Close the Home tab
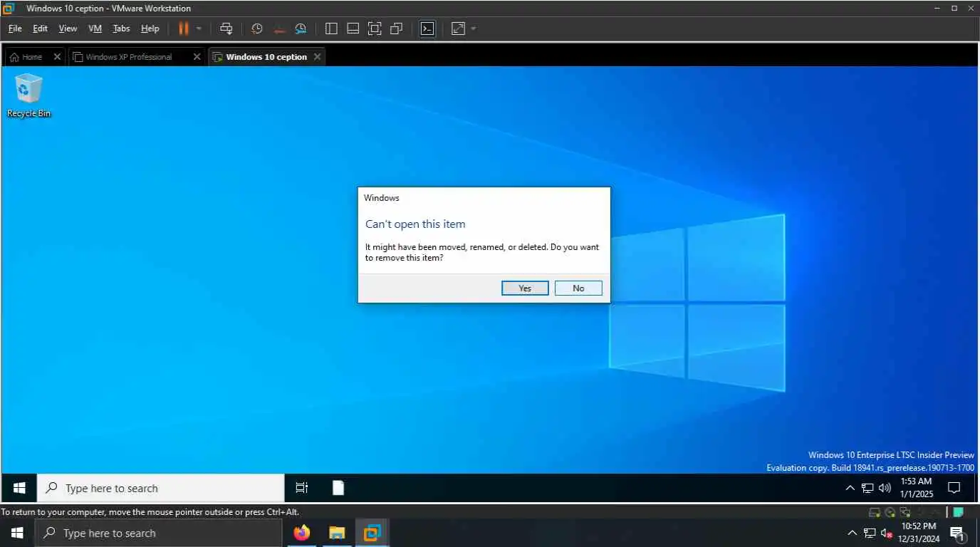The width and height of the screenshot is (980, 547). (x=57, y=57)
